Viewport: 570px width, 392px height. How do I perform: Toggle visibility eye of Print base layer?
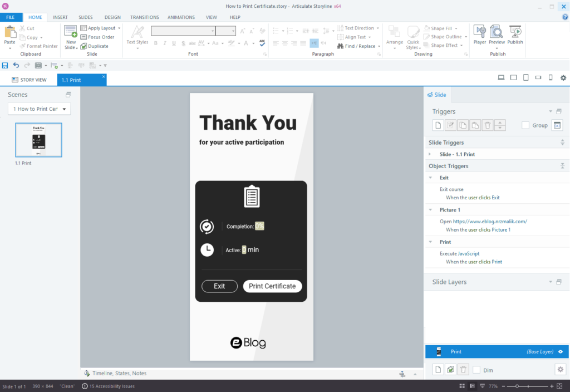pos(561,352)
